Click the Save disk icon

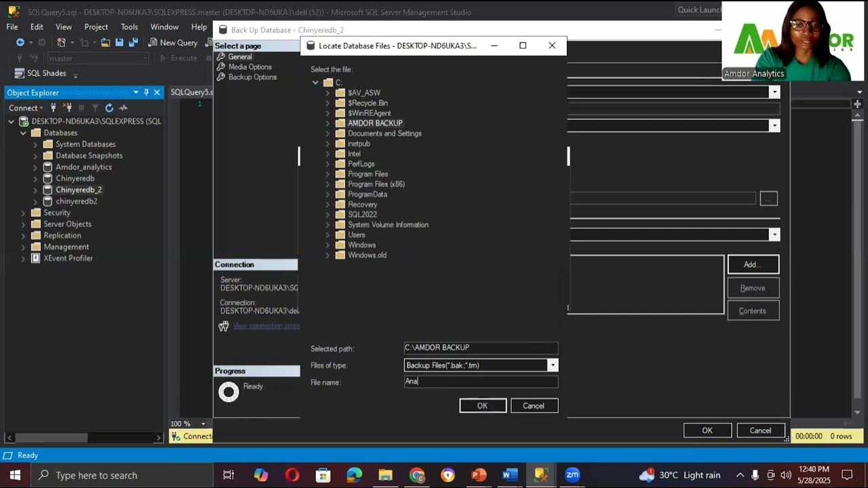point(119,42)
